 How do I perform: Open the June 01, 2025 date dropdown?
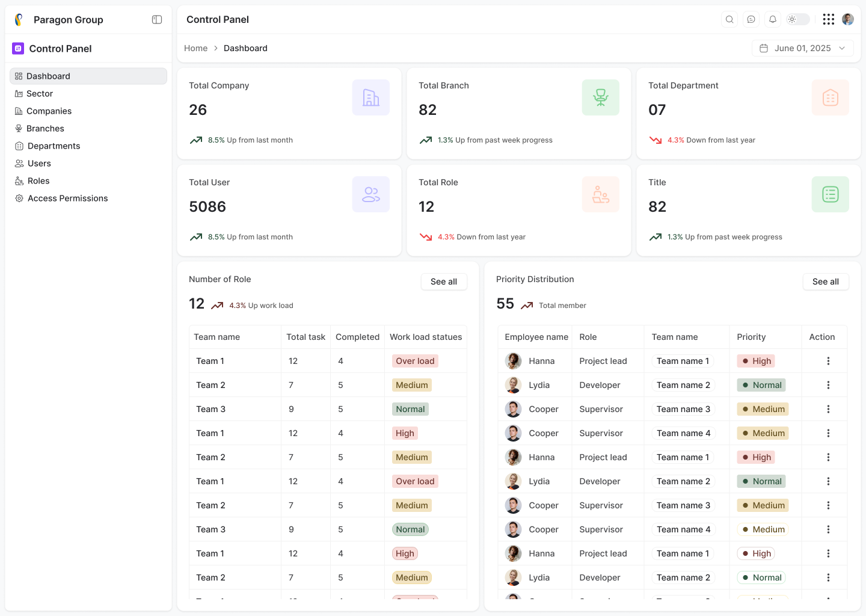pyautogui.click(x=803, y=48)
